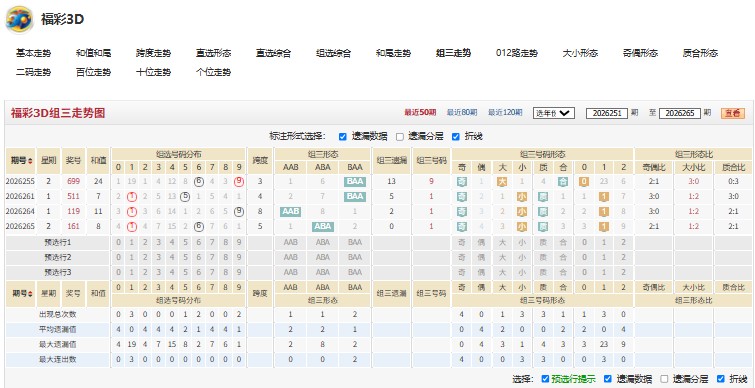
Task: Click winning number 161
Action: click(73, 226)
